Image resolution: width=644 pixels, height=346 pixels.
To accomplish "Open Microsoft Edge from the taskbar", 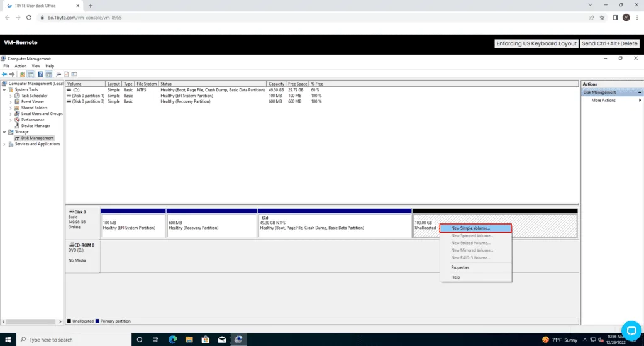I will tap(172, 340).
